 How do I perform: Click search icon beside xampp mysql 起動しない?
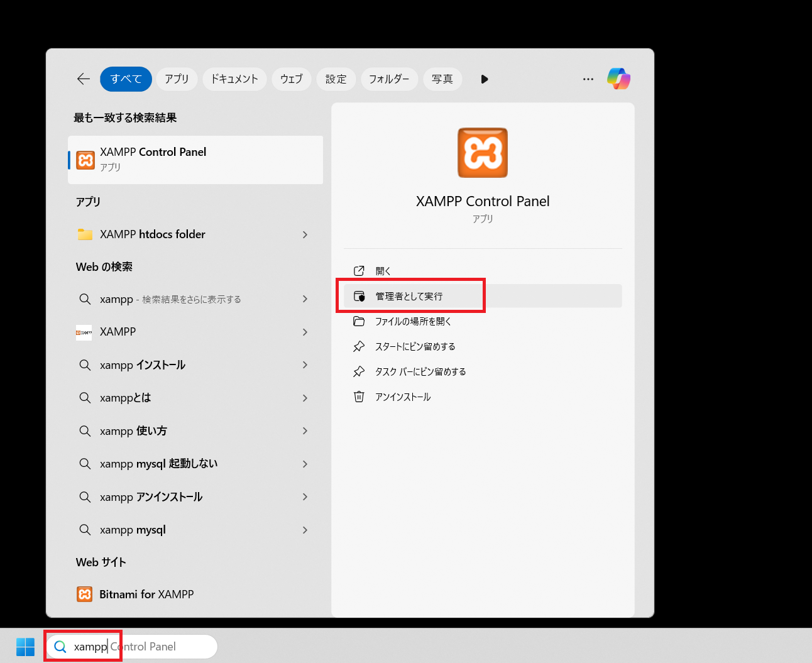tap(85, 464)
